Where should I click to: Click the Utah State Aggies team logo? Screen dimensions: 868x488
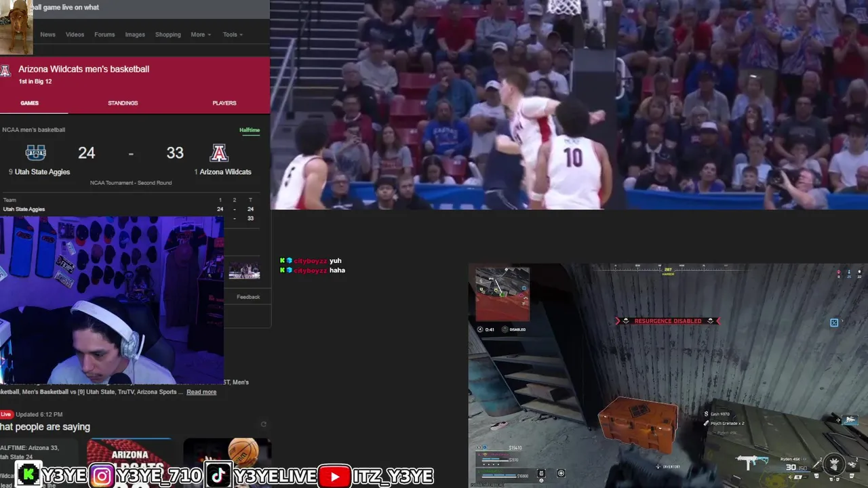point(36,152)
